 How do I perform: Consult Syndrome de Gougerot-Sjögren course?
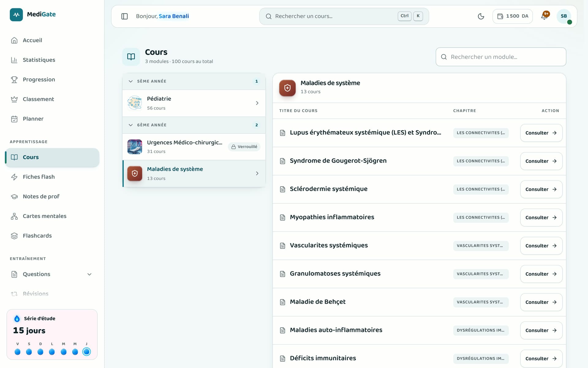tap(541, 161)
